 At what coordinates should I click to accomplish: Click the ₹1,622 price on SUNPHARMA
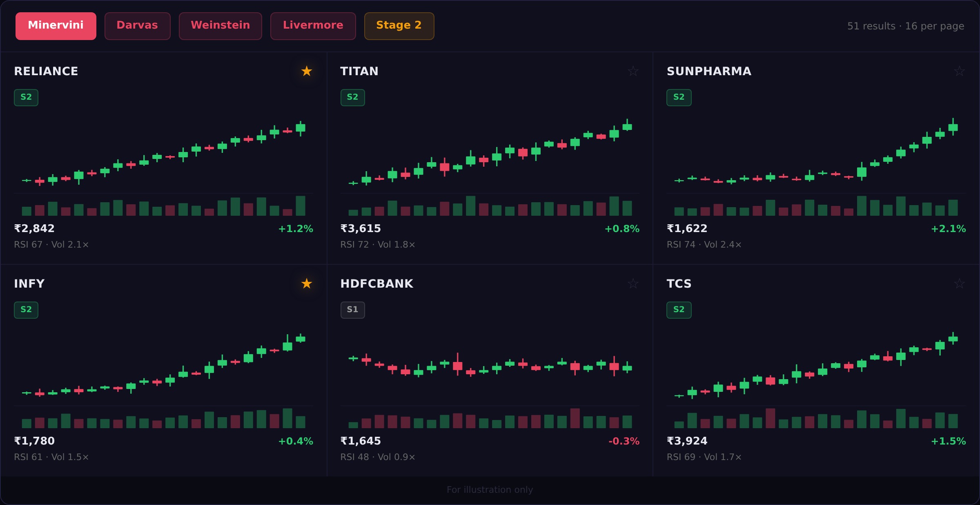click(687, 229)
